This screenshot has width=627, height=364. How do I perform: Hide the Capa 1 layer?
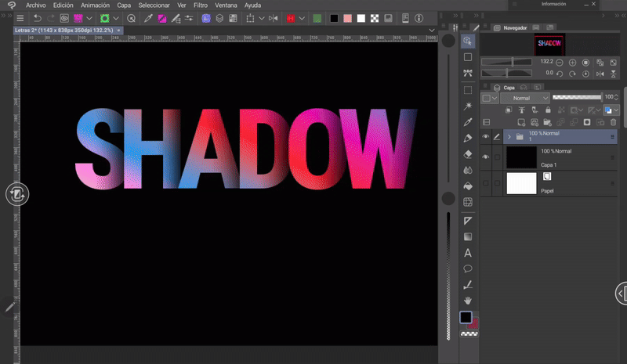coord(486,158)
